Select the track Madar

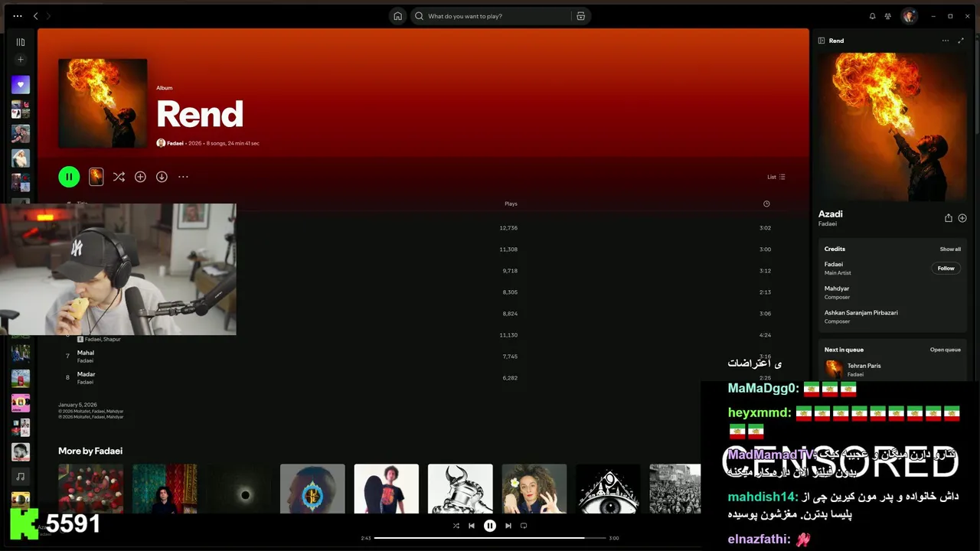(86, 374)
